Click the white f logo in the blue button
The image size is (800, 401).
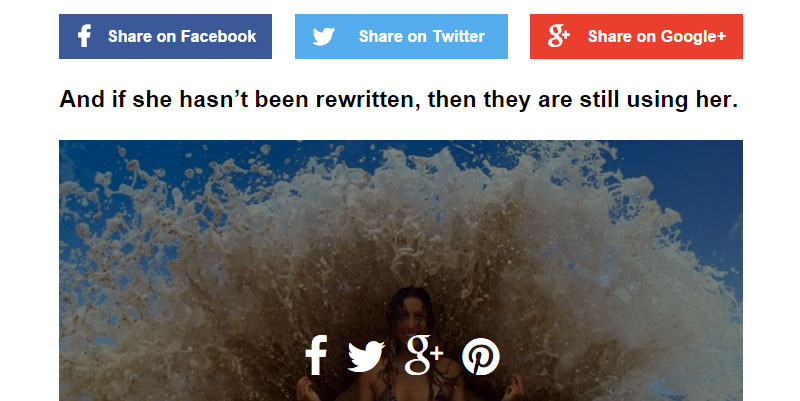click(x=85, y=36)
